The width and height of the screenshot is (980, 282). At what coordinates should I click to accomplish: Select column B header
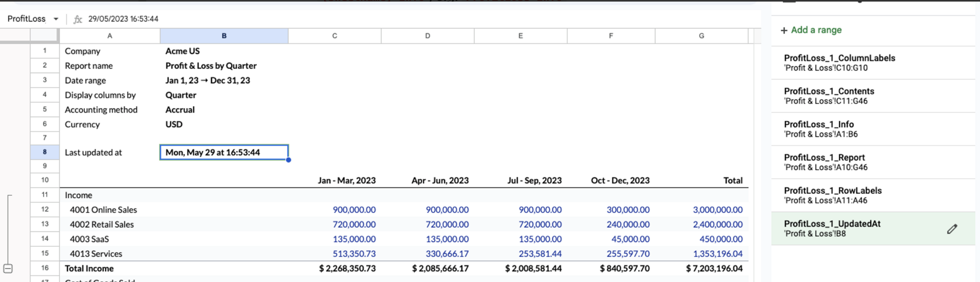tap(224, 36)
